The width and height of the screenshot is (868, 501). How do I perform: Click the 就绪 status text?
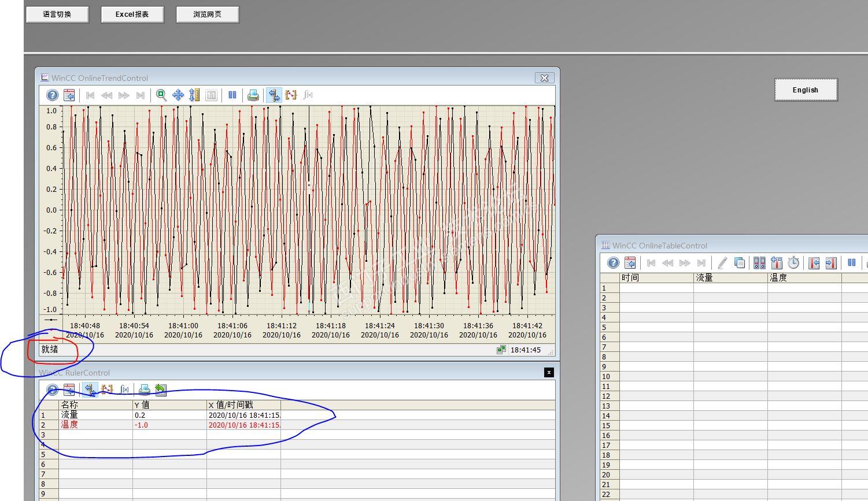(50, 349)
